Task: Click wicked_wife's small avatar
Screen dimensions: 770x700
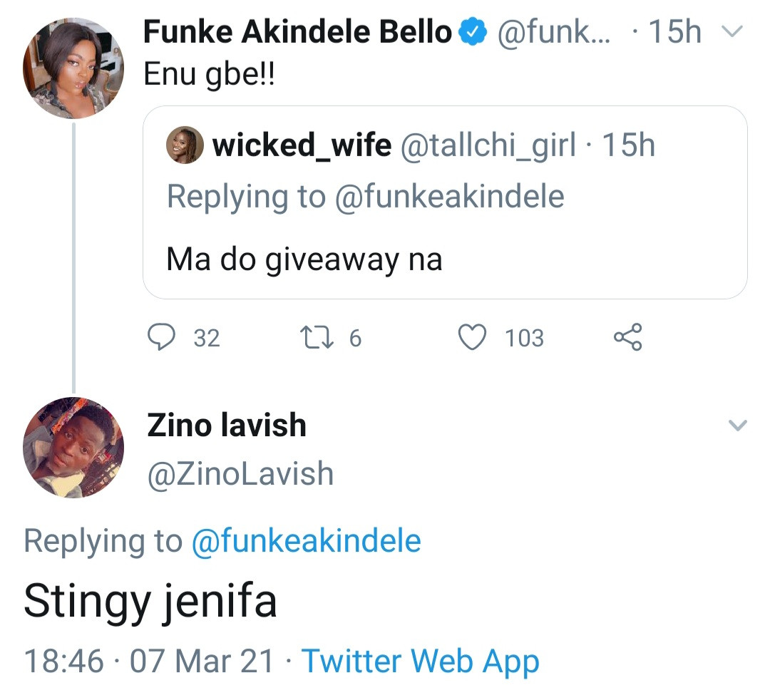Action: [185, 145]
